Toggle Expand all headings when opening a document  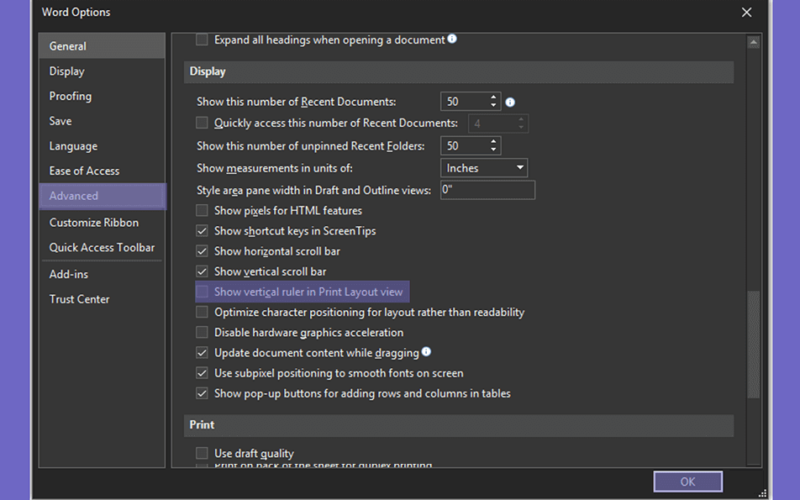[202, 40]
